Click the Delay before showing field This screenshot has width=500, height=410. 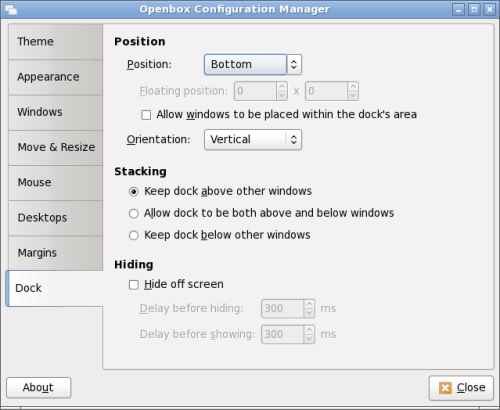283,334
